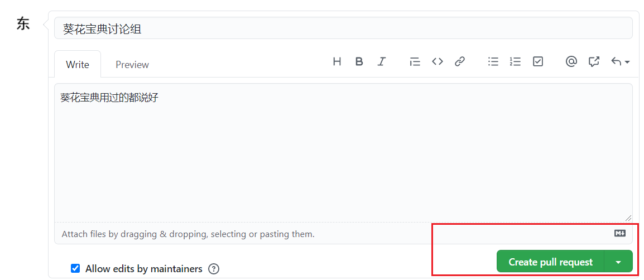Open the Markdown supported icon link
The image size is (644, 280).
point(620,233)
